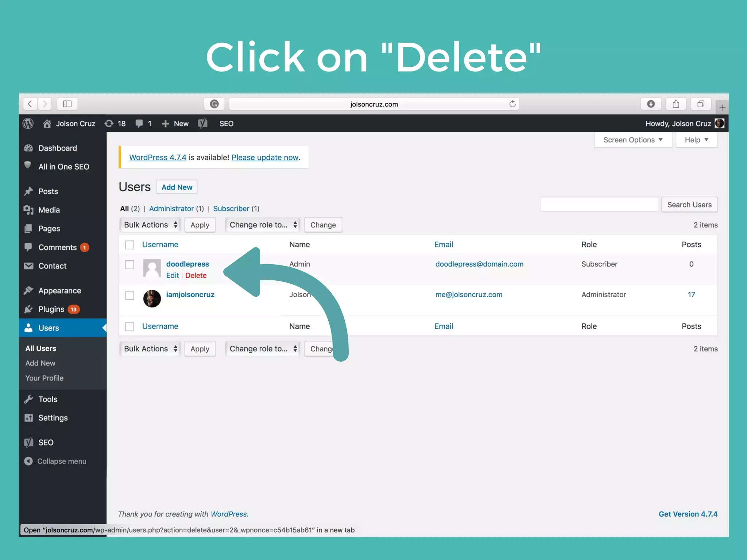Open the Jolson Cruz site home icon
The height and width of the screenshot is (560, 747).
(47, 124)
